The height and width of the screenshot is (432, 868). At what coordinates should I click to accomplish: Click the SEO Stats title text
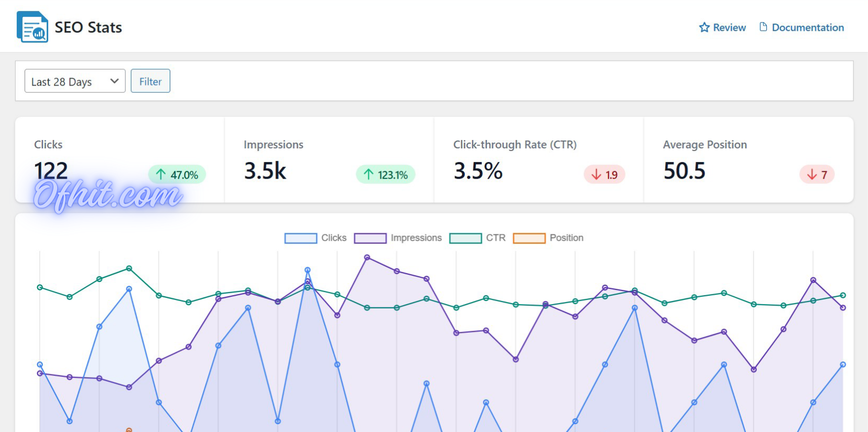click(88, 27)
